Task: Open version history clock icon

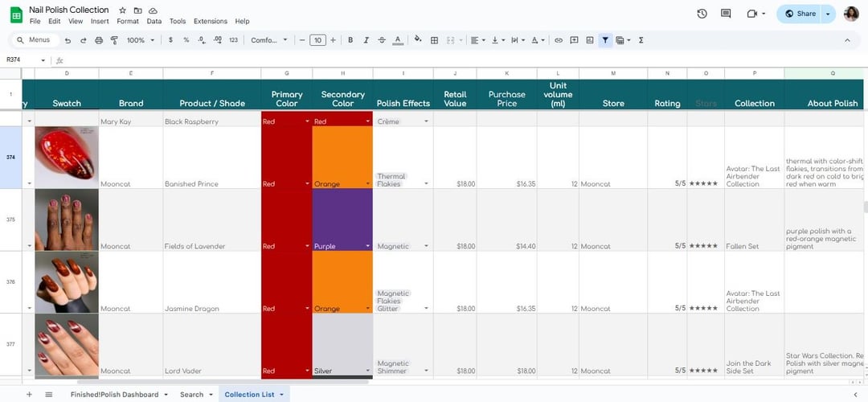Action: tap(702, 14)
